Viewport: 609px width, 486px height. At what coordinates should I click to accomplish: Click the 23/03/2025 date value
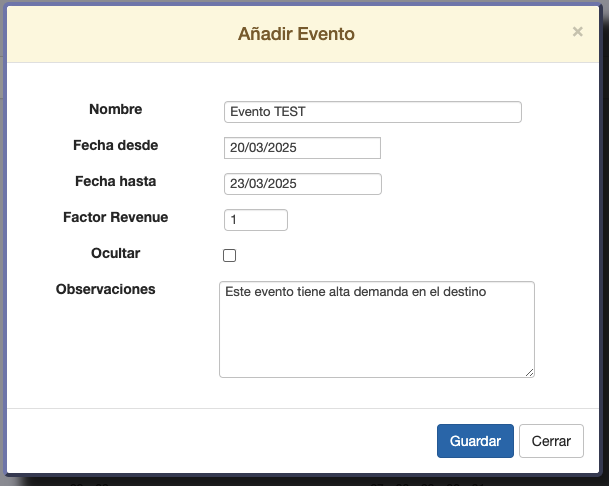click(263, 184)
